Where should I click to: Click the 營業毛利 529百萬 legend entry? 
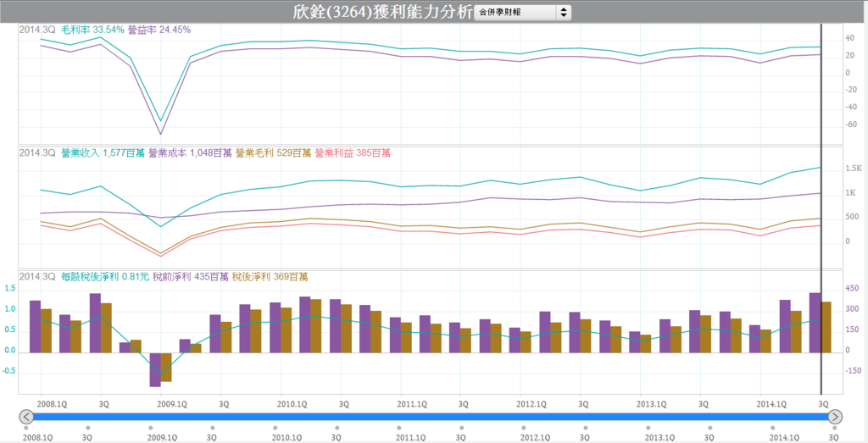(x=274, y=153)
